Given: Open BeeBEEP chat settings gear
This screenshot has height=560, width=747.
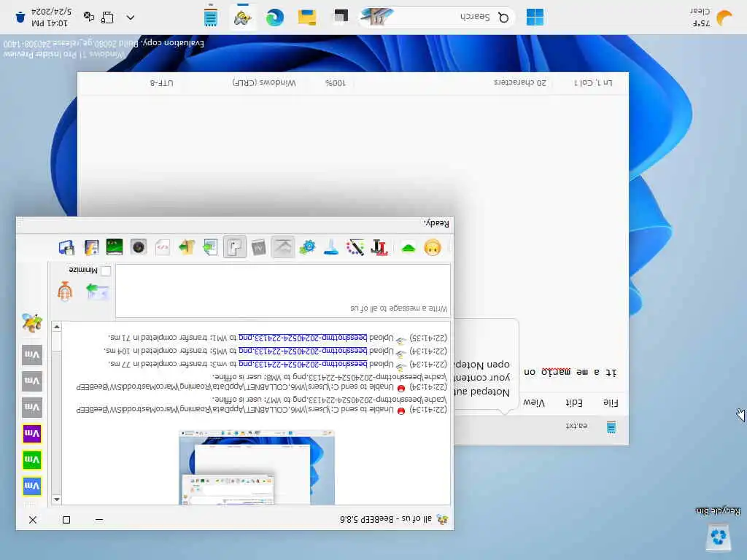Looking at the screenshot, I should click(x=307, y=248).
